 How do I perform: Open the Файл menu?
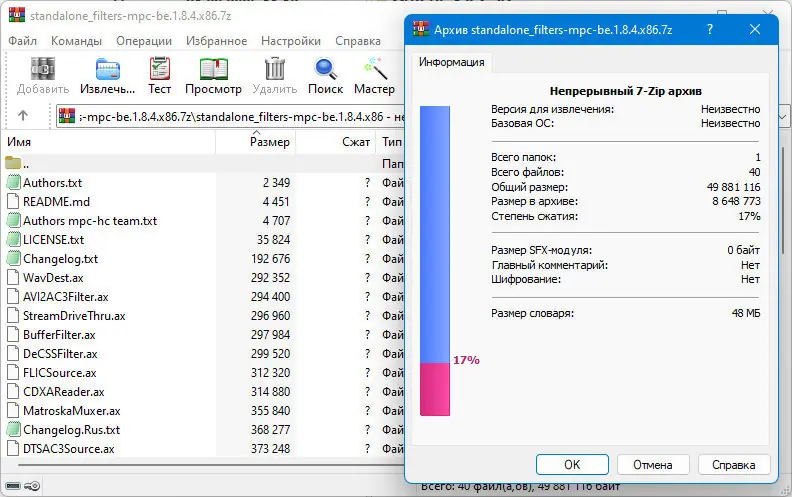tap(22, 41)
